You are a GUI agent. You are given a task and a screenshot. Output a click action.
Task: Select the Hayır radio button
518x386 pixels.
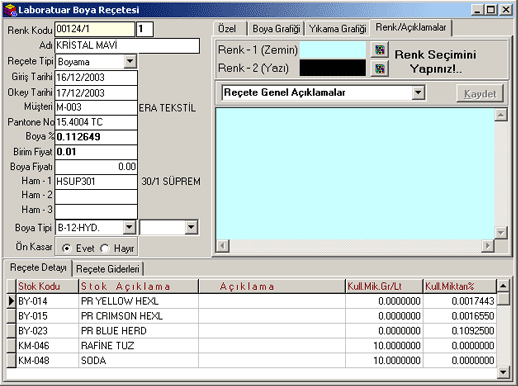pyautogui.click(x=105, y=248)
